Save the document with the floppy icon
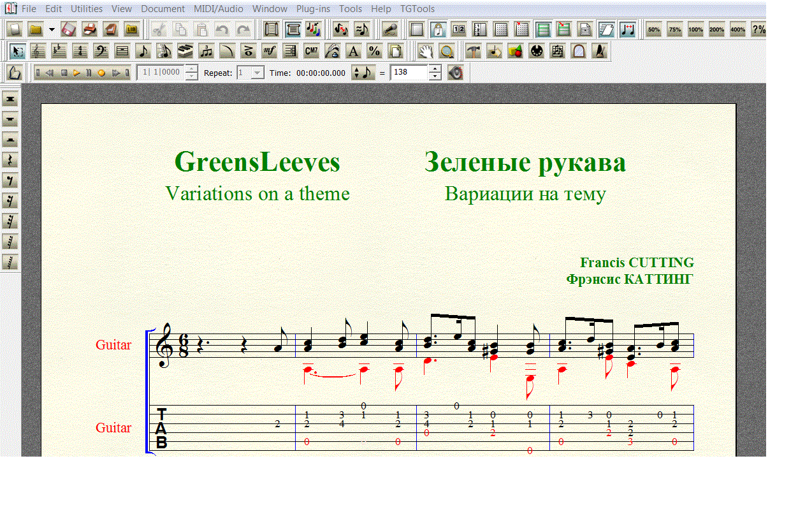Image resolution: width=812 pixels, height=521 pixels. click(x=69, y=29)
